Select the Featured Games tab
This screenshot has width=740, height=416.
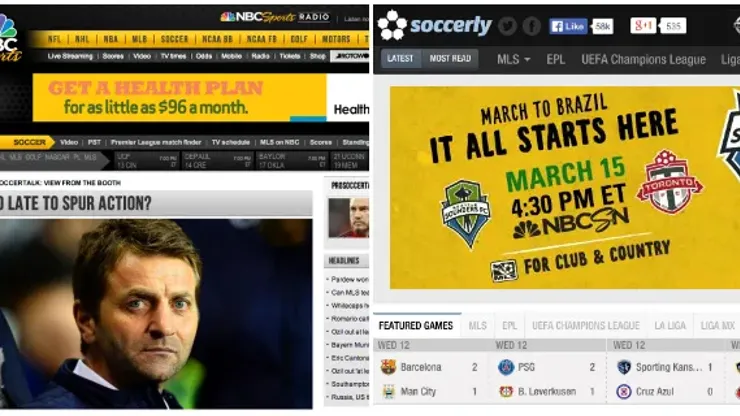pyautogui.click(x=416, y=325)
